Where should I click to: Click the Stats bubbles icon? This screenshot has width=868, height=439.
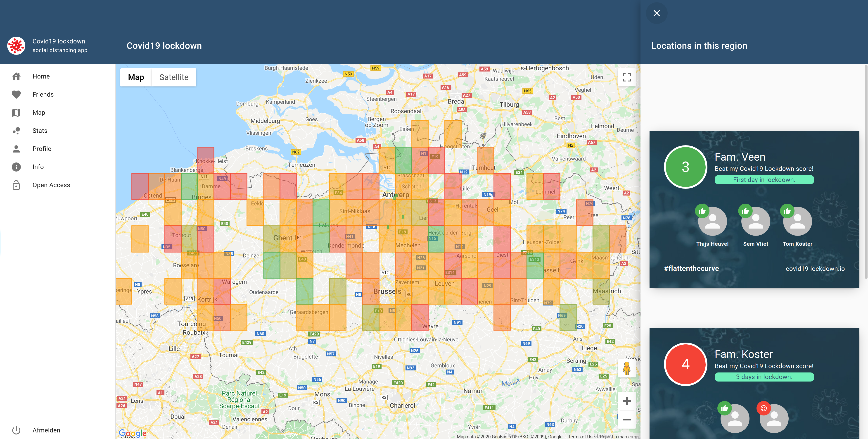click(16, 131)
